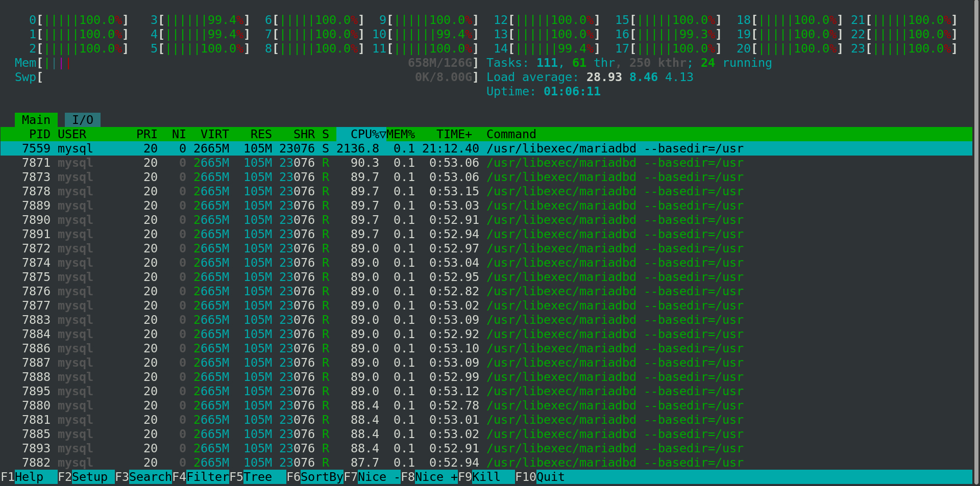Sort by VIRT column header
The width and height of the screenshot is (980, 486).
(215, 134)
